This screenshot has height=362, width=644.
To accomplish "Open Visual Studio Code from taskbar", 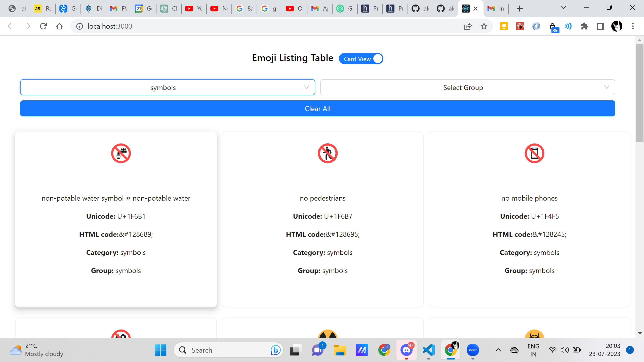I will click(429, 350).
